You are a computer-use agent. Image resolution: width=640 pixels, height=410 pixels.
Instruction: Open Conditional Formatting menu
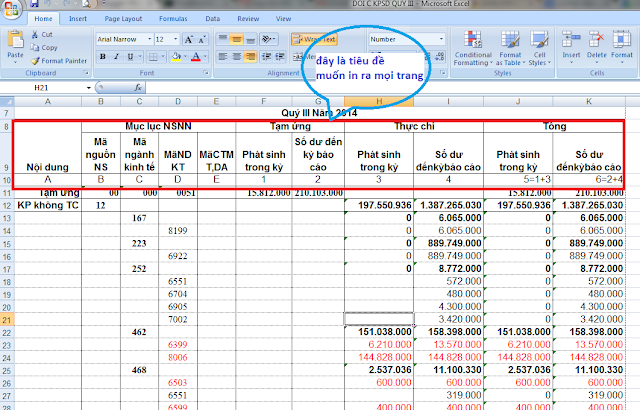(473, 48)
